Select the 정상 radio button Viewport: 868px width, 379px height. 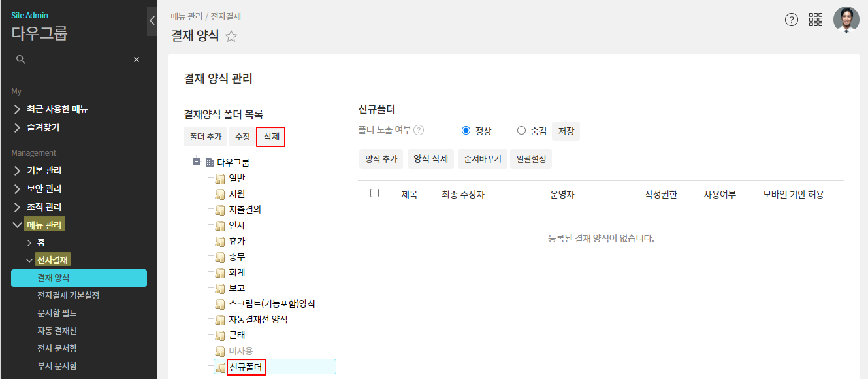tap(466, 131)
